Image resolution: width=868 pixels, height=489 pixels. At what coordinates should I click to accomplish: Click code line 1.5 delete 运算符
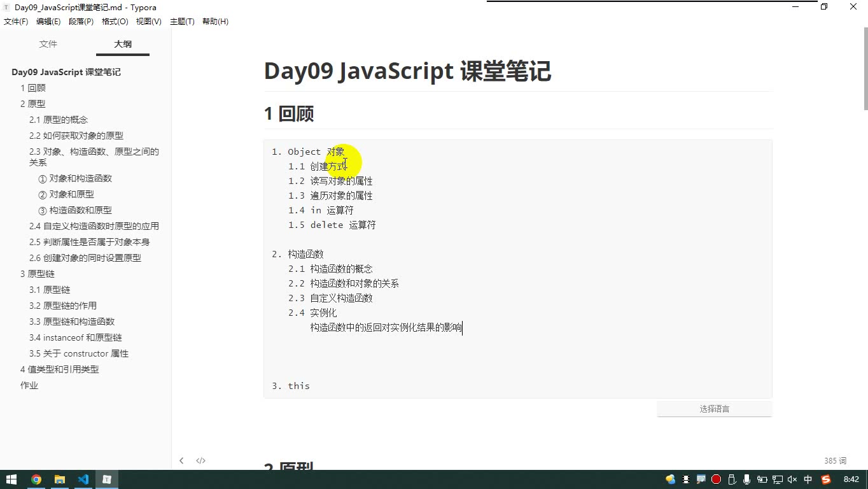(x=332, y=225)
